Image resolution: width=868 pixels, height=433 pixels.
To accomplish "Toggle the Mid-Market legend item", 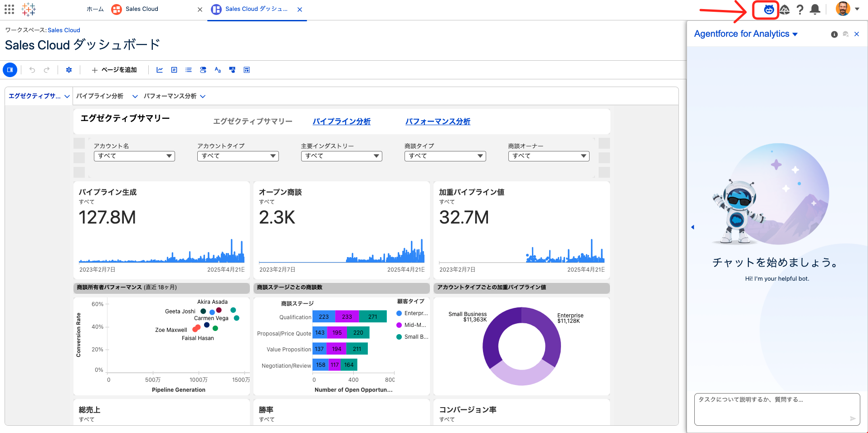I will [412, 325].
